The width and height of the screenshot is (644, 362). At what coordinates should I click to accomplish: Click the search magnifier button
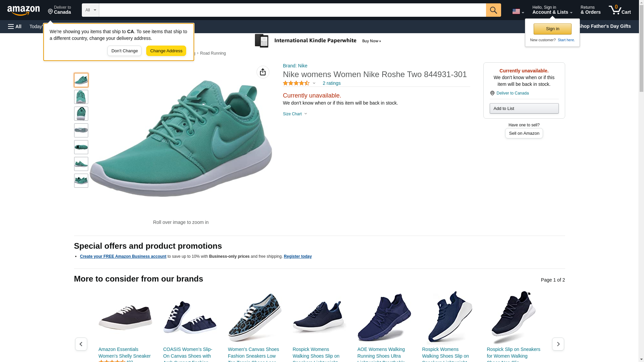[493, 10]
